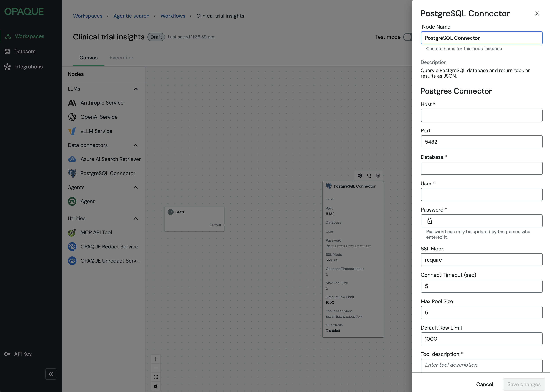Viewport: 550px width, 392px height.
Task: Navigate to Workflows breadcrumb link
Action: tap(173, 16)
